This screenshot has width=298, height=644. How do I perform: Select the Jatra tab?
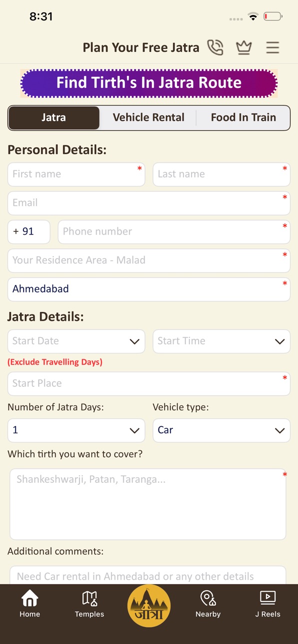tap(54, 118)
